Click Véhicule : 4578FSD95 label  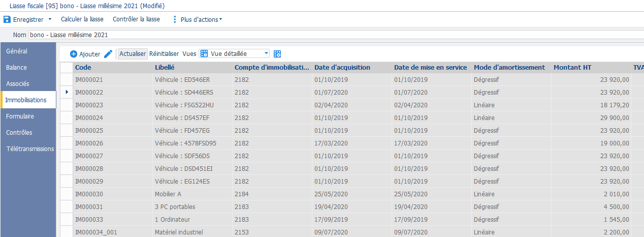185,143
